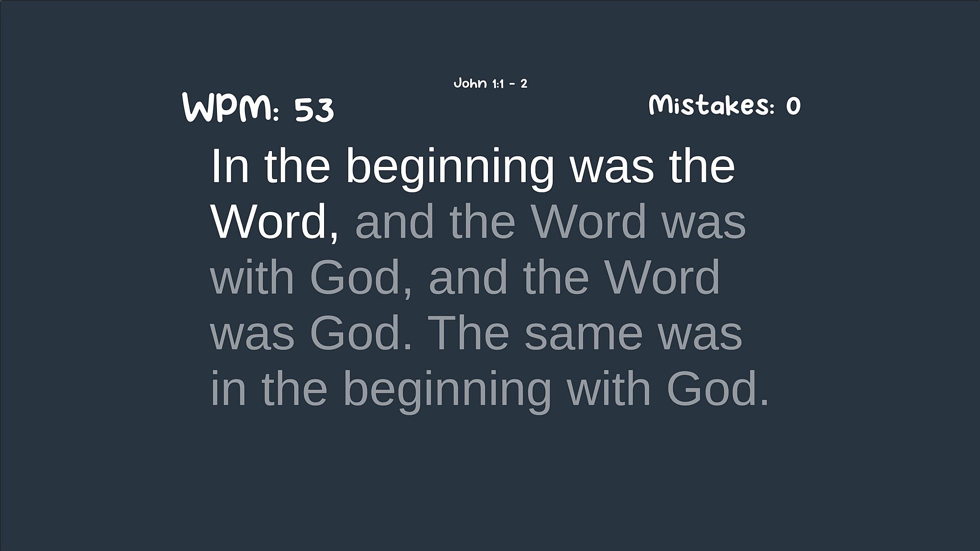Select the John 1:1 - 2 verse reference
Image resolution: width=980 pixels, height=551 pixels.
(x=490, y=84)
